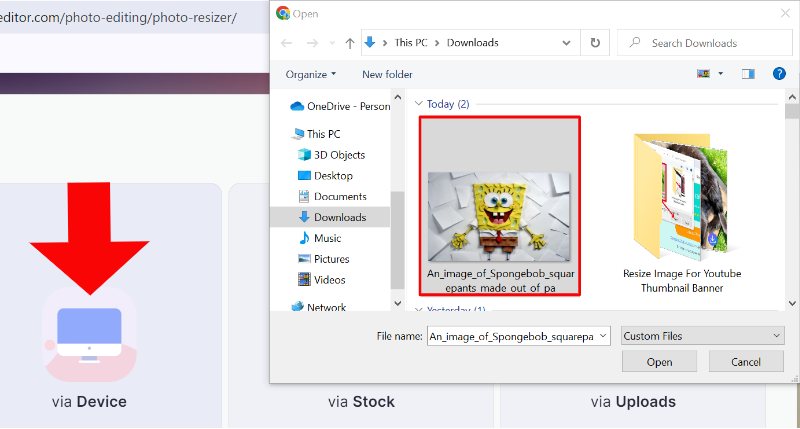Create a New folder
800x429 pixels.
pos(387,74)
